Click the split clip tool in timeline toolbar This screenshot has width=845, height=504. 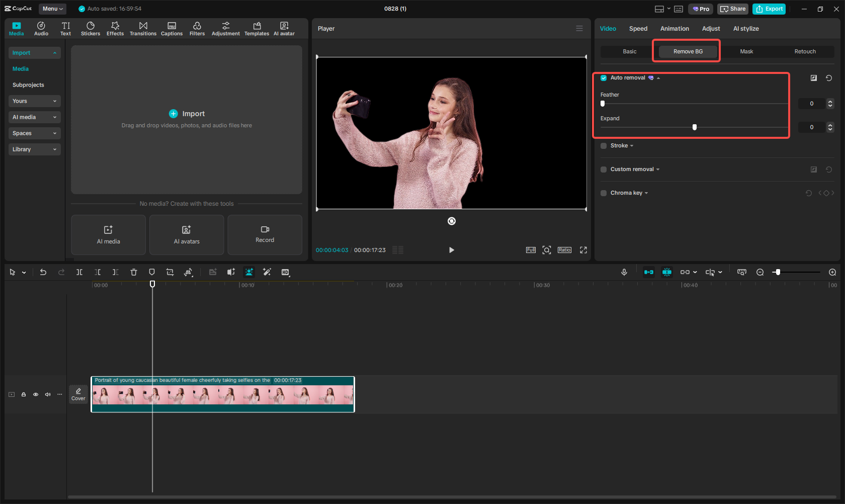pyautogui.click(x=79, y=272)
